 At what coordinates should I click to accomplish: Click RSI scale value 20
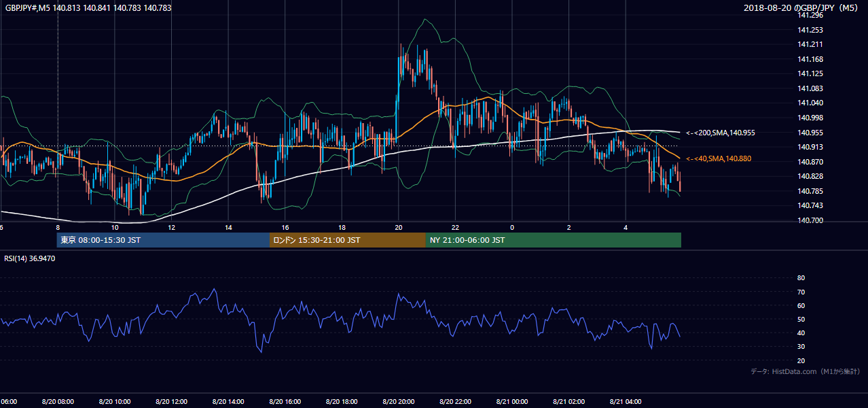pyautogui.click(x=801, y=360)
